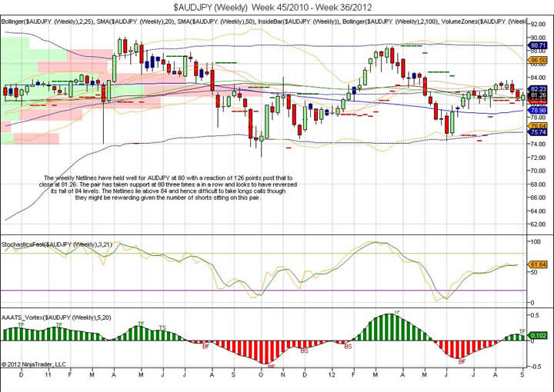Select the 75.74 price marker
The width and height of the screenshot is (554, 392).
click(538, 132)
